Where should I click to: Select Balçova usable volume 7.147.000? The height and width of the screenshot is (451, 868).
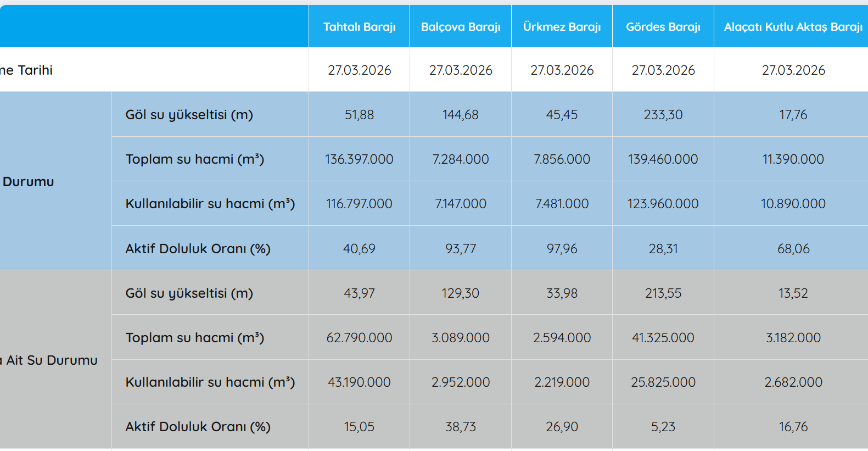461,204
